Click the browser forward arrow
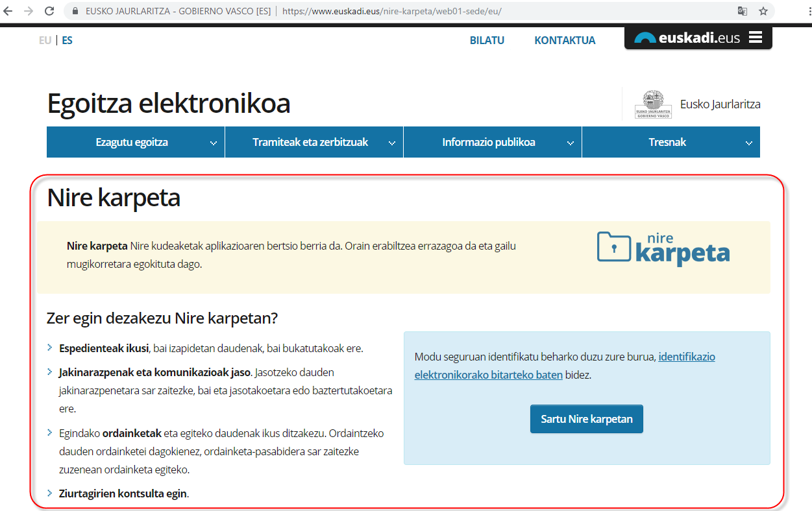 (29, 11)
